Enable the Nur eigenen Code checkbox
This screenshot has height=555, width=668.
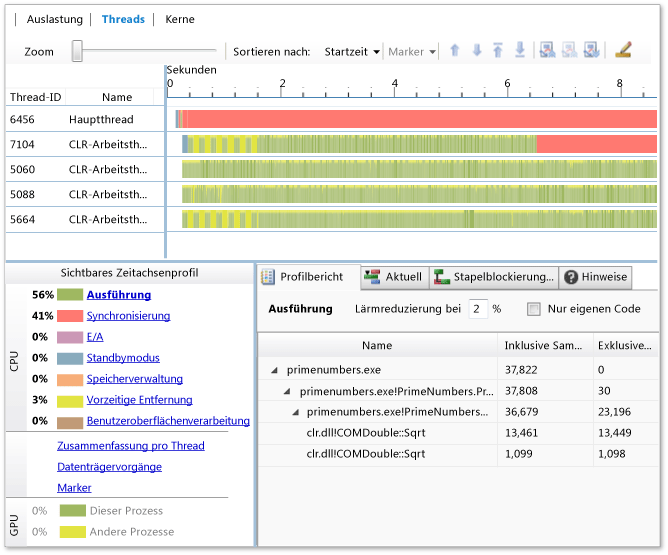[535, 310]
